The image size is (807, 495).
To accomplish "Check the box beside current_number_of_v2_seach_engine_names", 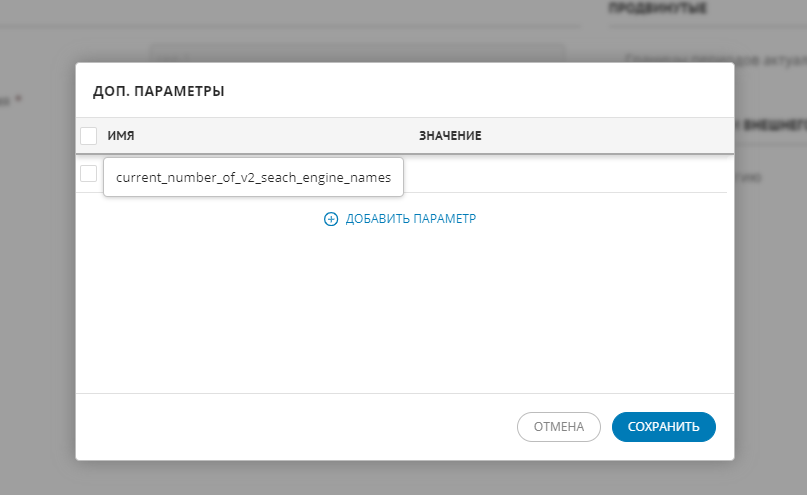I will point(88,173).
